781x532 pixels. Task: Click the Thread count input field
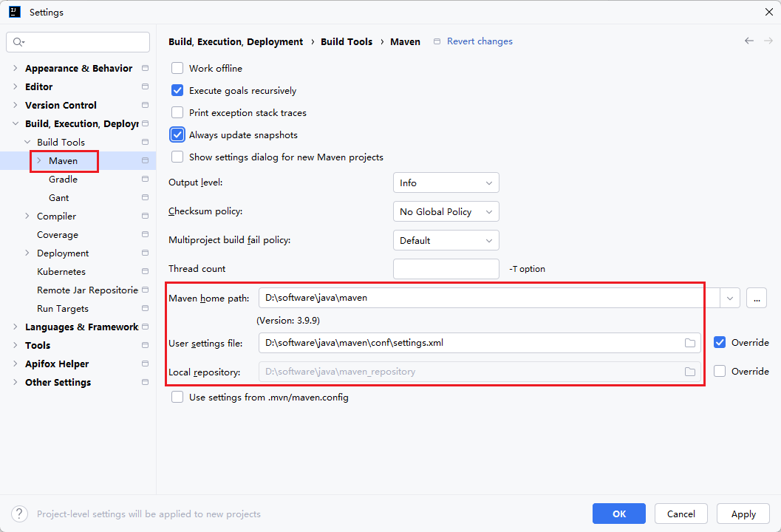coord(446,269)
